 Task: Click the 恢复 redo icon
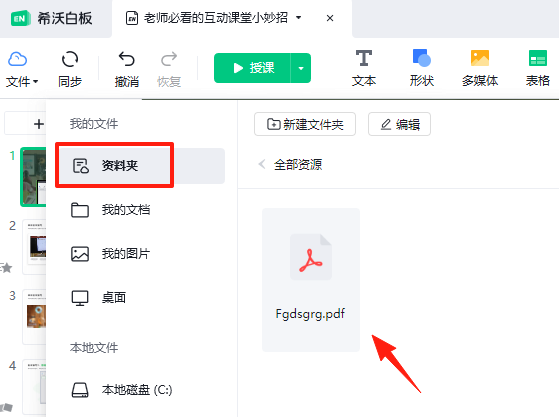pos(169,69)
